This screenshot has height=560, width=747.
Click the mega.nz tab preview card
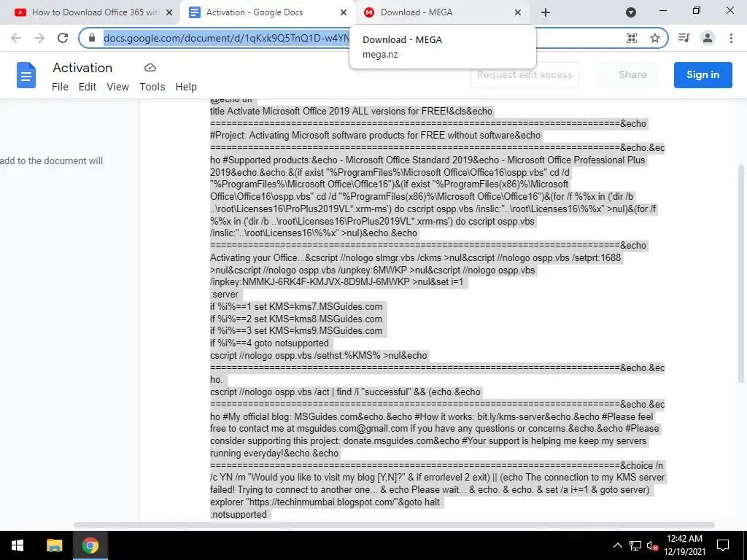443,47
